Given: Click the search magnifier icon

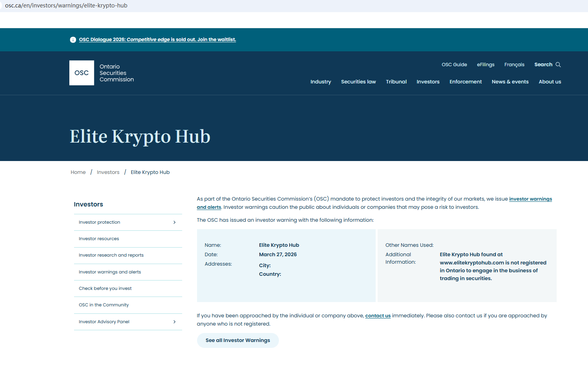Looking at the screenshot, I should [558, 65].
